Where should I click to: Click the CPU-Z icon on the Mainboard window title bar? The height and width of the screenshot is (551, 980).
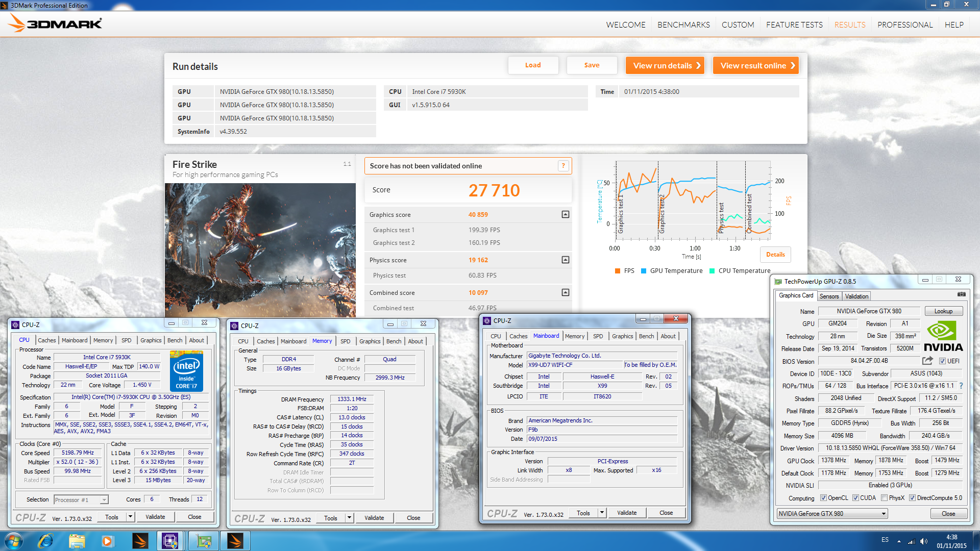pos(487,320)
